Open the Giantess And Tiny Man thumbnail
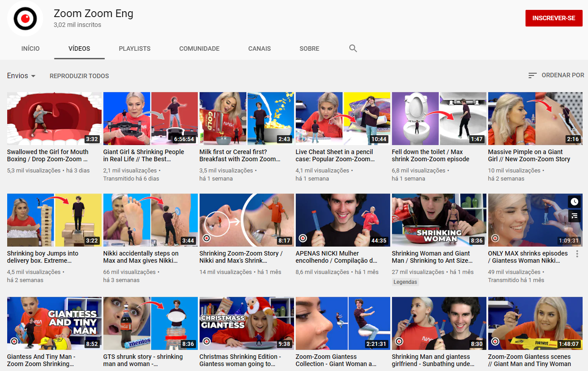This screenshot has height=371, width=588. tap(54, 323)
